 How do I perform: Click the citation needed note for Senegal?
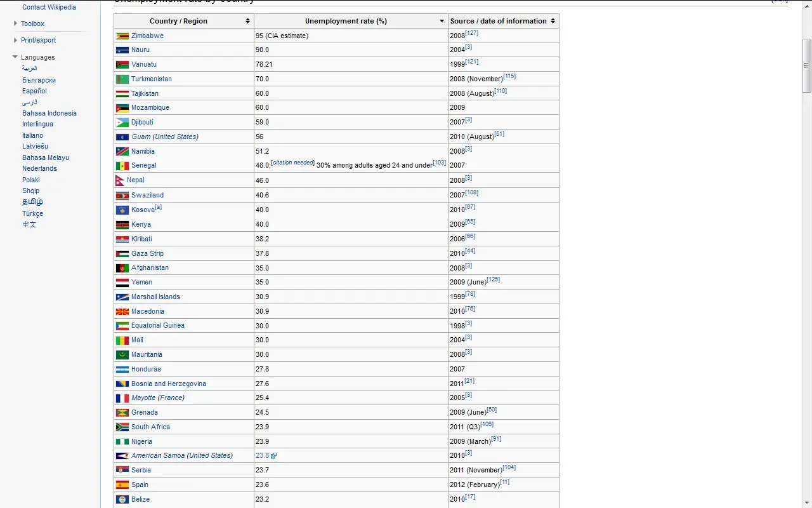pos(293,163)
